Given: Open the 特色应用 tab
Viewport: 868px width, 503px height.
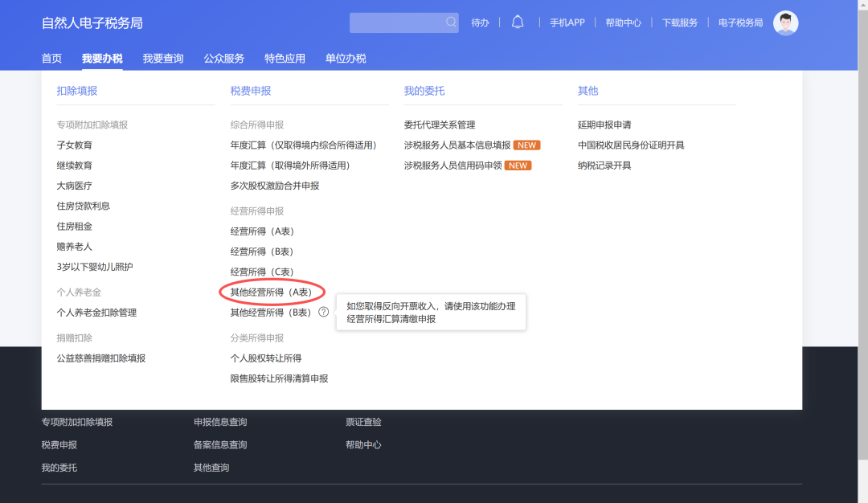Looking at the screenshot, I should (x=285, y=58).
